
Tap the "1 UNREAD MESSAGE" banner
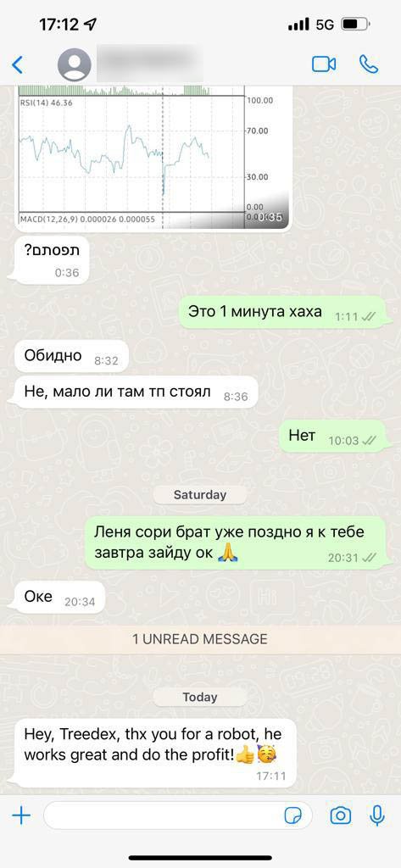(x=200, y=639)
